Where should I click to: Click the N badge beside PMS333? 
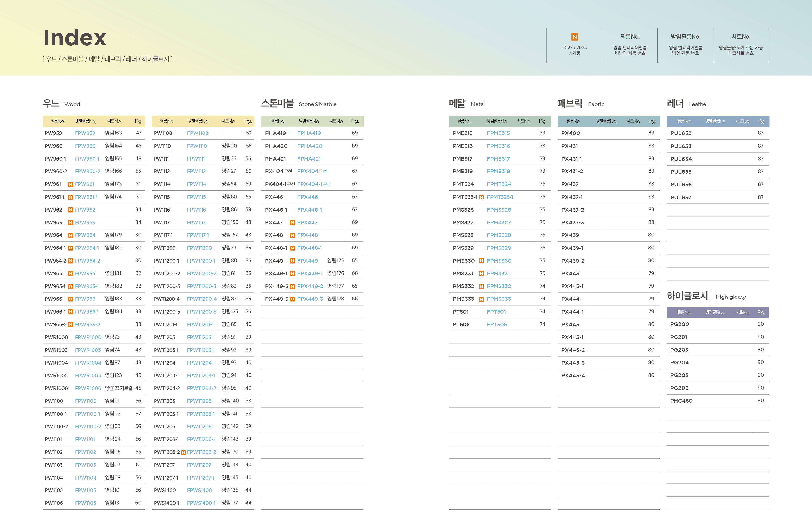pyautogui.click(x=481, y=299)
